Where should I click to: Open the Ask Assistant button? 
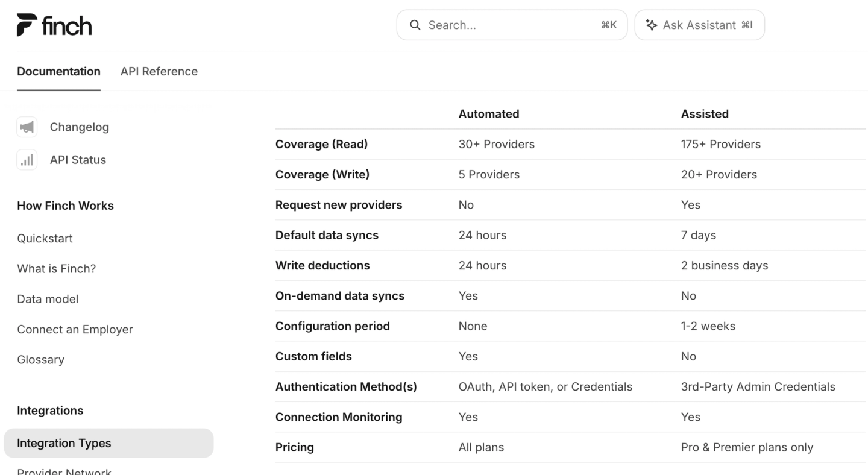pos(699,25)
